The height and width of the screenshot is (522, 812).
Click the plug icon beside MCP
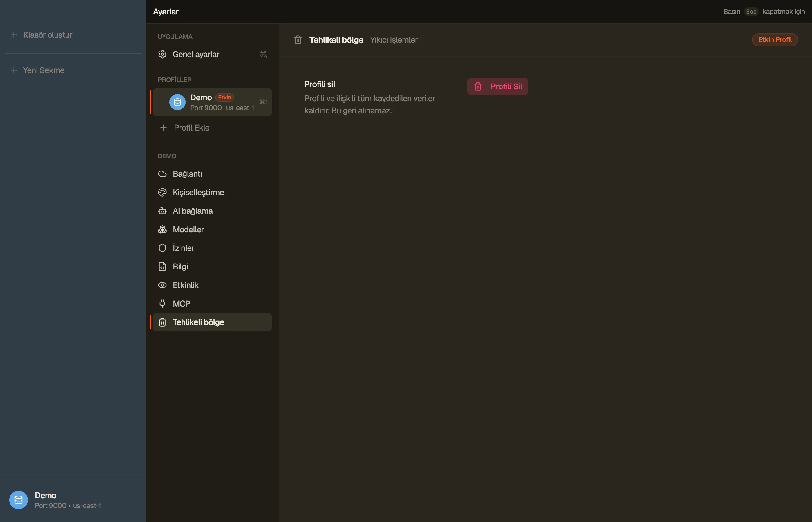[162, 304]
